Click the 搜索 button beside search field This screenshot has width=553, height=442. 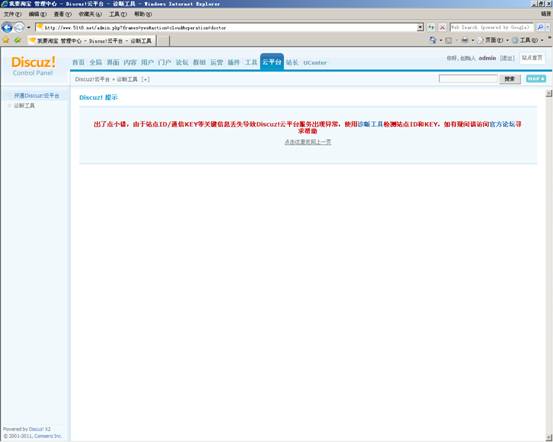coord(510,79)
